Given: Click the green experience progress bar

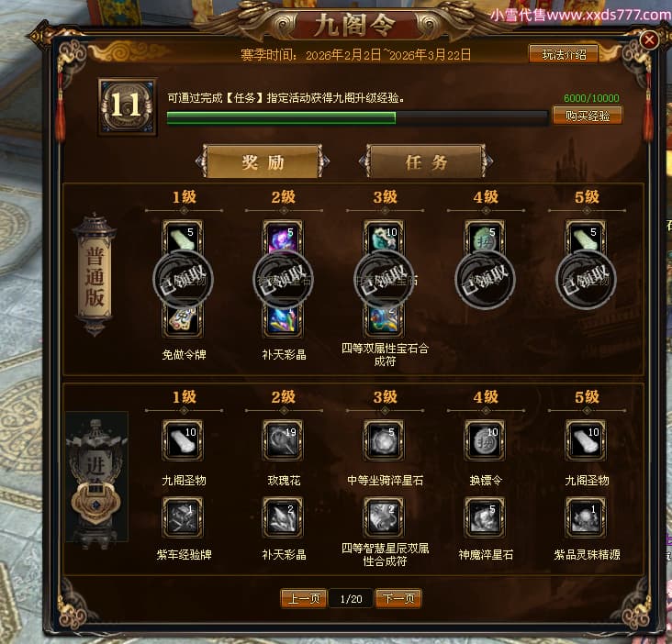Looking at the screenshot, I should coord(357,118).
